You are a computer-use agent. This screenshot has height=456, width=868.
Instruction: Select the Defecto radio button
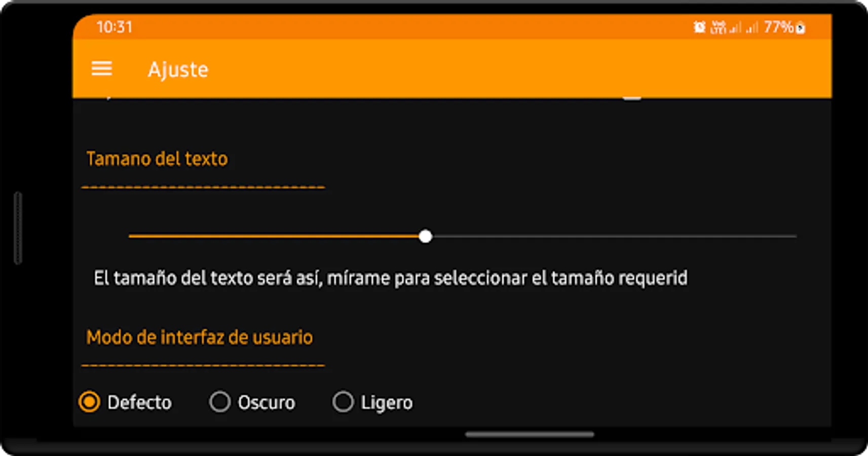[89, 402]
